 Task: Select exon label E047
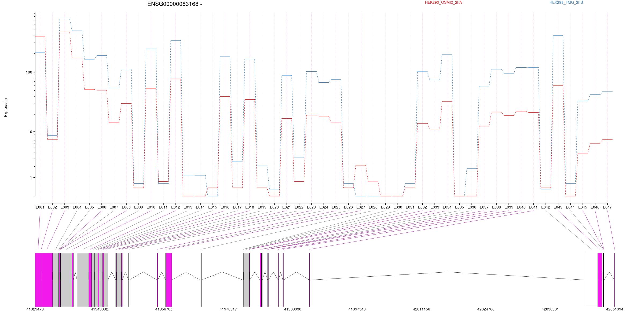pos(607,207)
